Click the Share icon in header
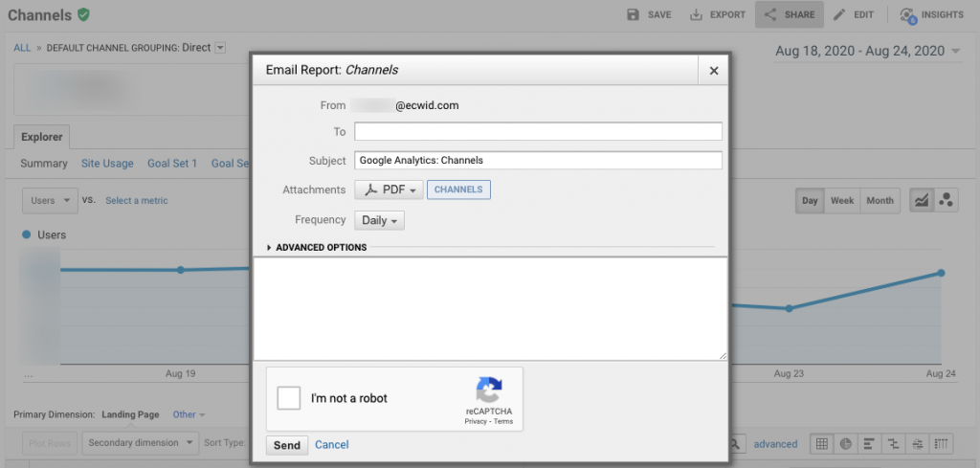This screenshot has height=468, width=980. (770, 14)
